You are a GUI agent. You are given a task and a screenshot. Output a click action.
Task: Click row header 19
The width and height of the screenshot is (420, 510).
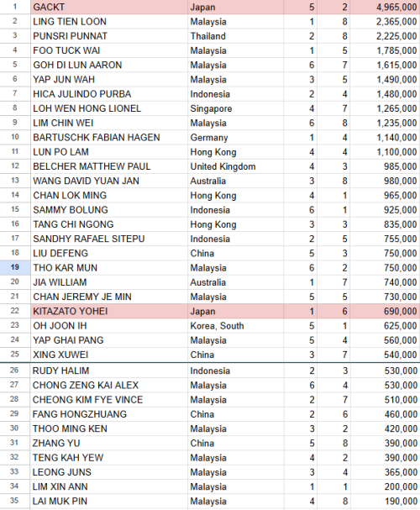tap(15, 267)
